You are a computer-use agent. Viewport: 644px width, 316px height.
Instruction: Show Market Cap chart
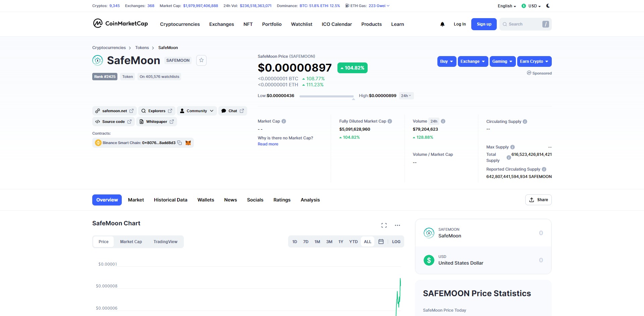point(131,242)
